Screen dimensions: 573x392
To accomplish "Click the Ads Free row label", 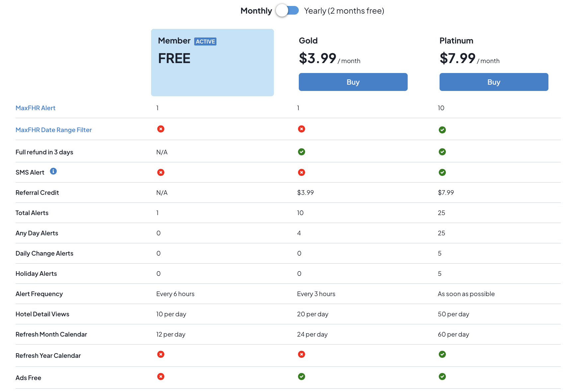I will (28, 378).
